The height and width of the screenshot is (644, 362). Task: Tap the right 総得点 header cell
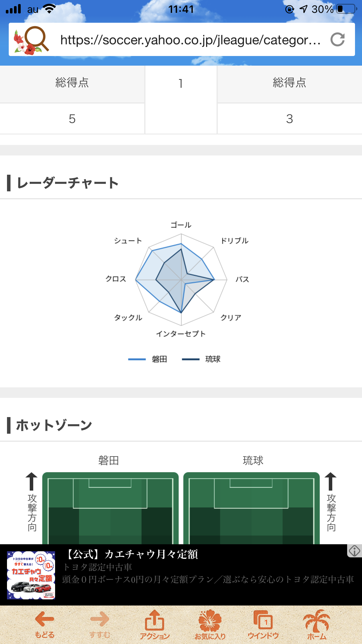coord(290,84)
